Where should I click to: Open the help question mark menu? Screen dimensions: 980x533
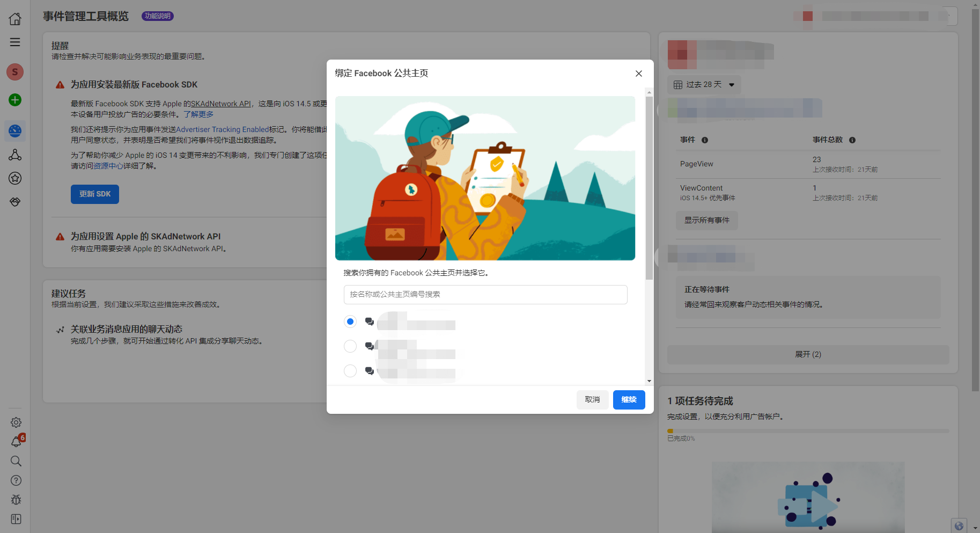coord(16,480)
